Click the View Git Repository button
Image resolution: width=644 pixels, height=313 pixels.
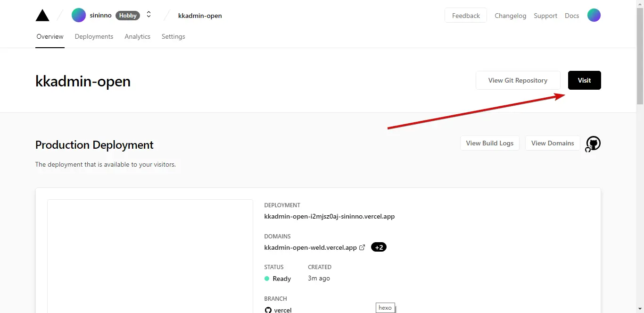(x=518, y=80)
